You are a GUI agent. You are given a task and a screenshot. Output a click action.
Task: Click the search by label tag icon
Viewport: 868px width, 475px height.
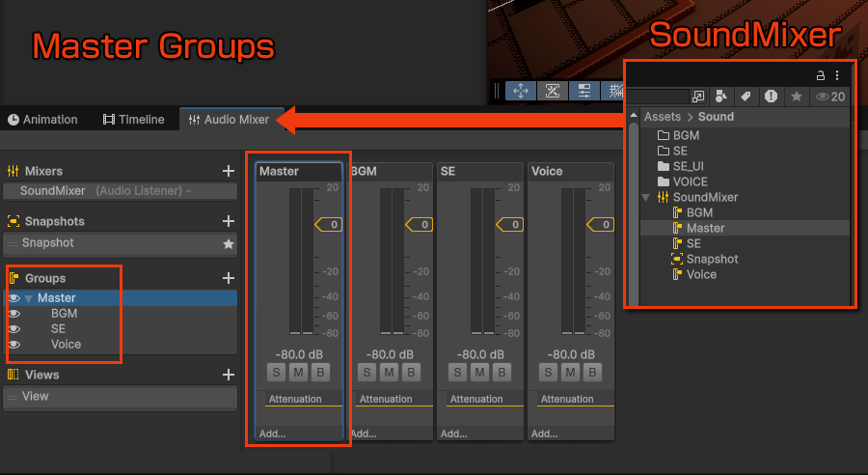(x=745, y=97)
